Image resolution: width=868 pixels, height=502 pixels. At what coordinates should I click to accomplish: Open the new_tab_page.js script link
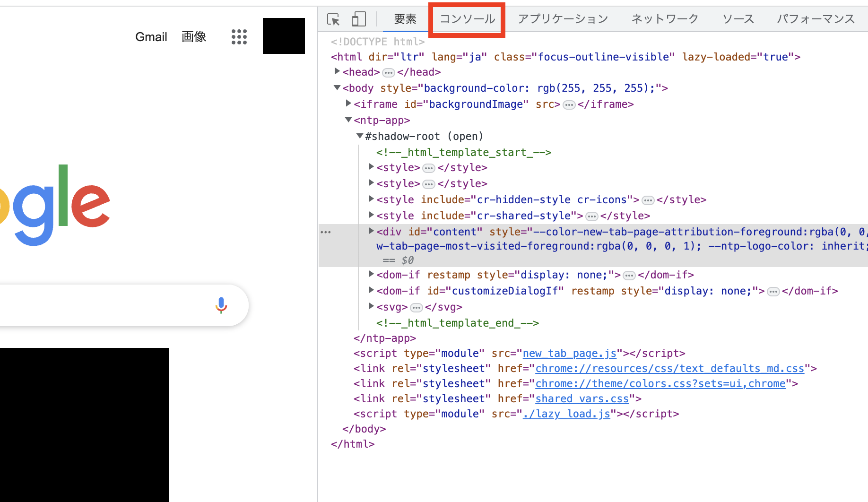coord(570,353)
